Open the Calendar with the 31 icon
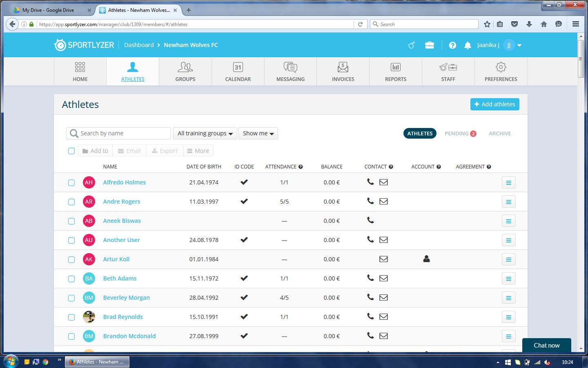The image size is (588, 368). click(238, 67)
